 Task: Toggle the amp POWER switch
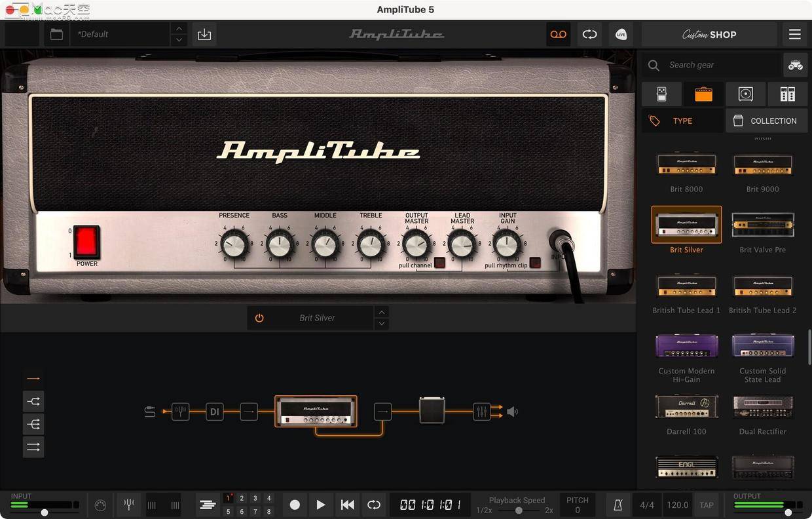[86, 242]
